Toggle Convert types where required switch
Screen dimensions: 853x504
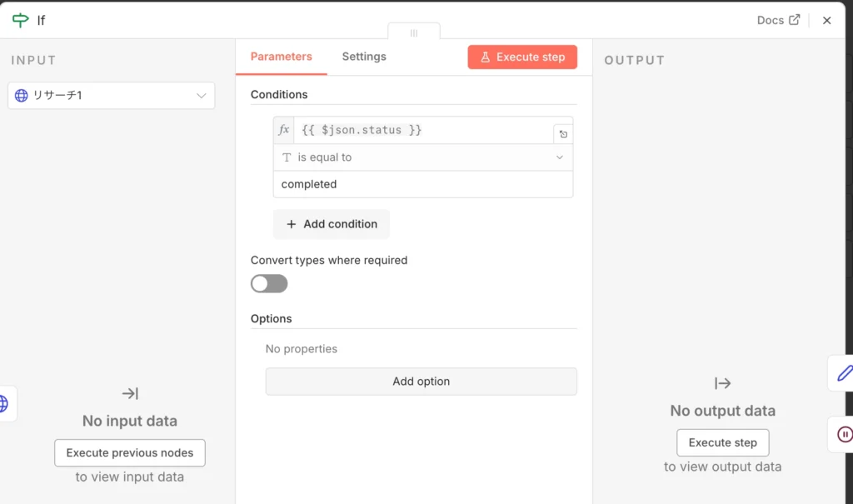click(x=269, y=284)
